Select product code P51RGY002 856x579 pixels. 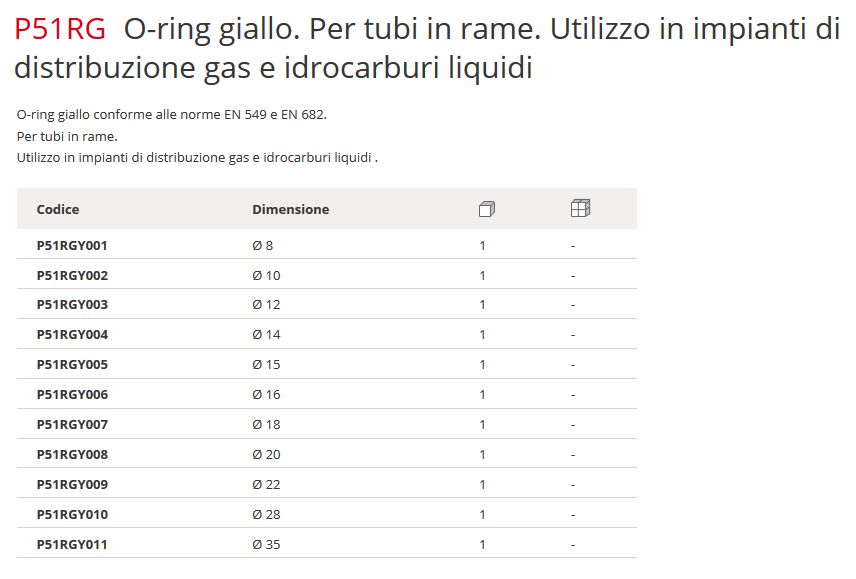click(72, 276)
